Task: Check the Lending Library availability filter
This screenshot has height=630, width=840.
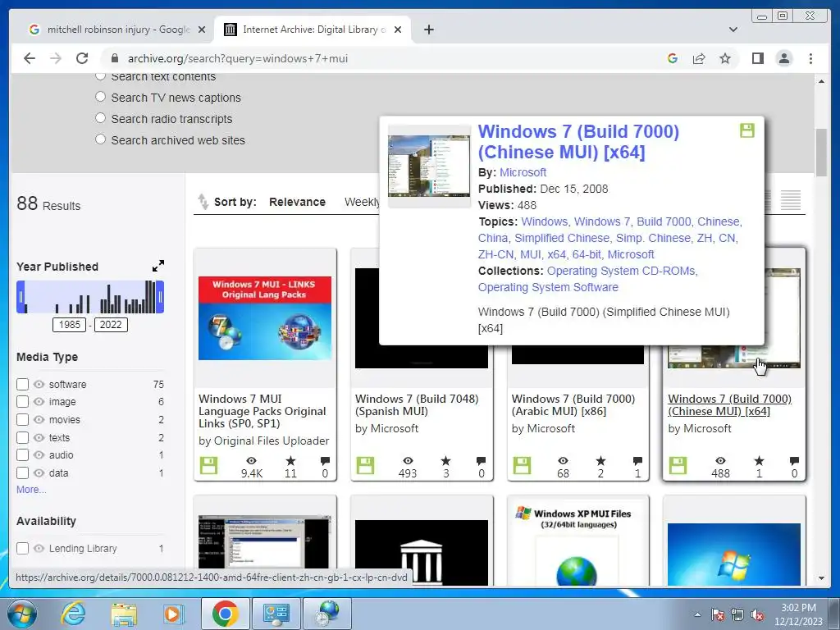Action: click(22, 548)
